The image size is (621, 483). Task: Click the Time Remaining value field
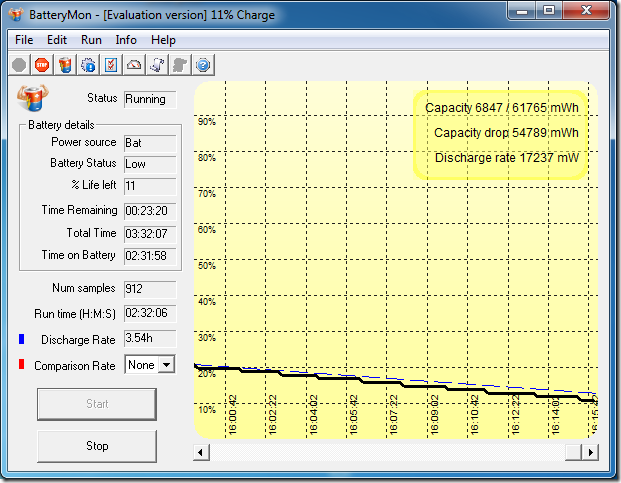(149, 211)
